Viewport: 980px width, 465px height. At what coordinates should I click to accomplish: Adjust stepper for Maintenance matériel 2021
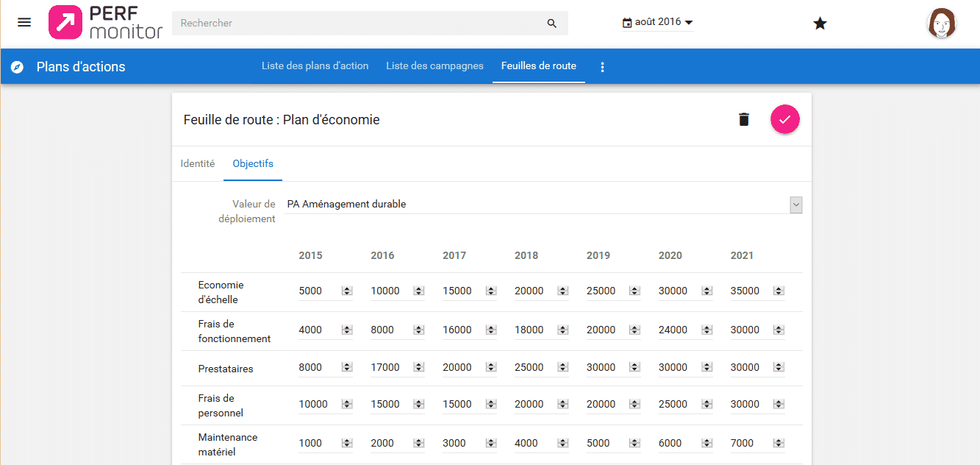[779, 444]
